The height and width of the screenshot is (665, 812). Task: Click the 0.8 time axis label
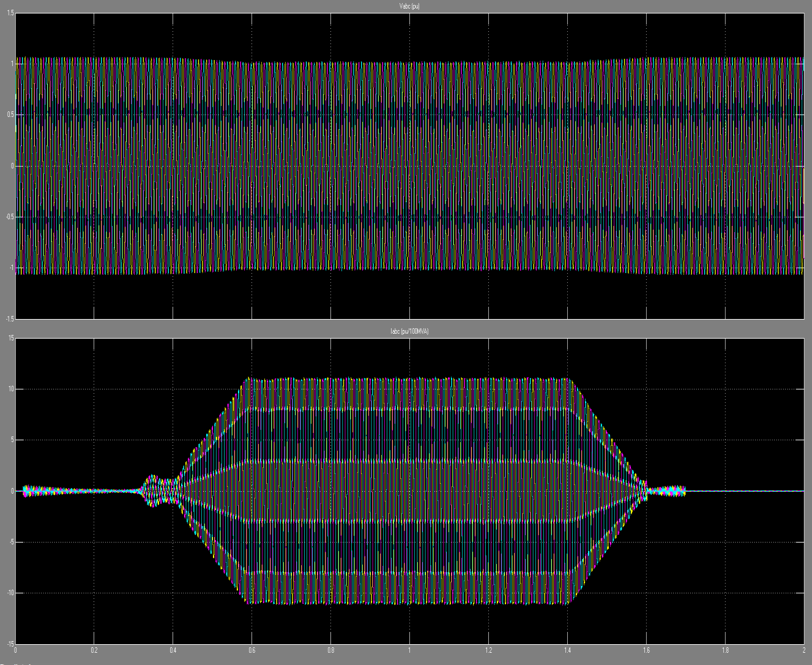pyautogui.click(x=331, y=650)
